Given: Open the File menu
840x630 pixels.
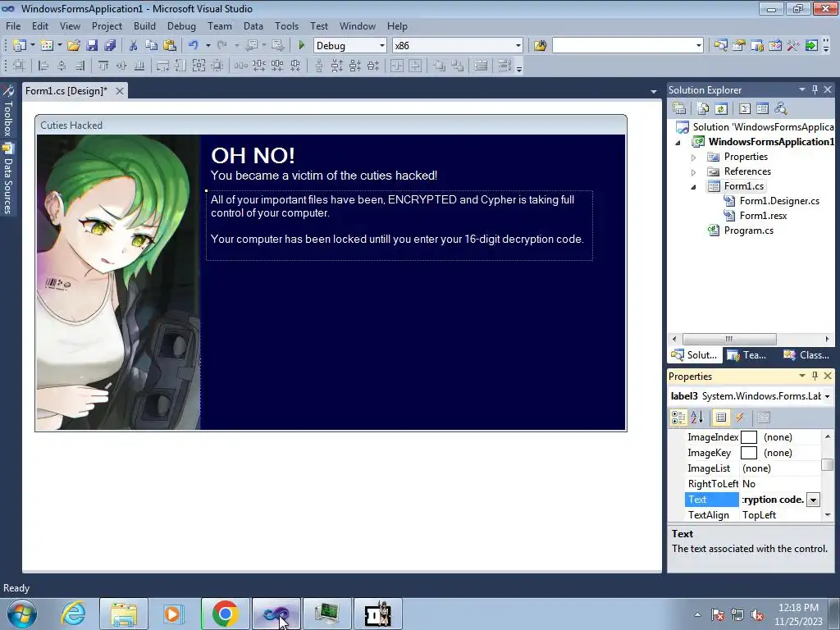Looking at the screenshot, I should click(x=13, y=25).
